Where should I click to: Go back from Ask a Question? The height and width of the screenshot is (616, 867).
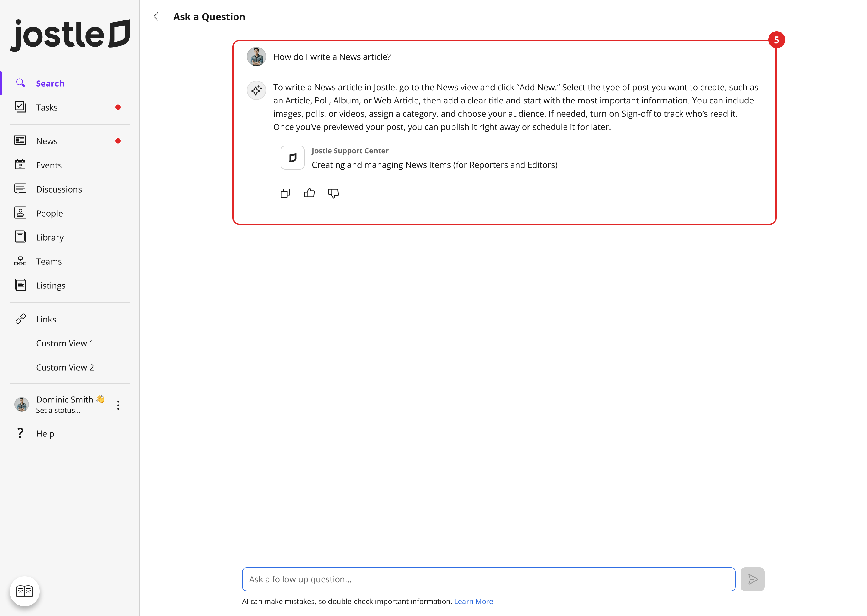click(157, 17)
